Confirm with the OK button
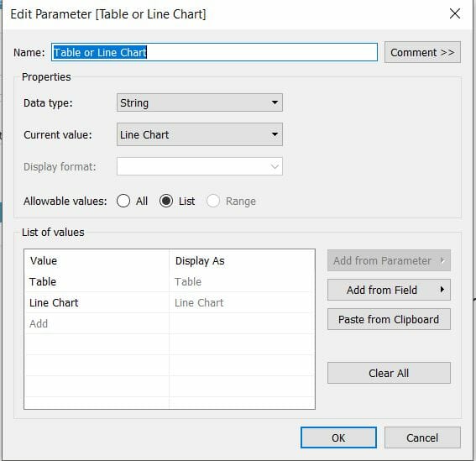The width and height of the screenshot is (476, 461). [338, 437]
